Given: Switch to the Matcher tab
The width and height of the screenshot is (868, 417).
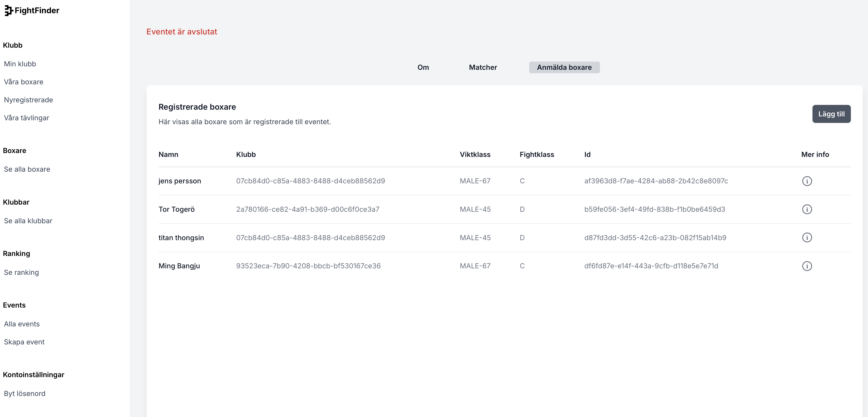Looking at the screenshot, I should point(483,67).
